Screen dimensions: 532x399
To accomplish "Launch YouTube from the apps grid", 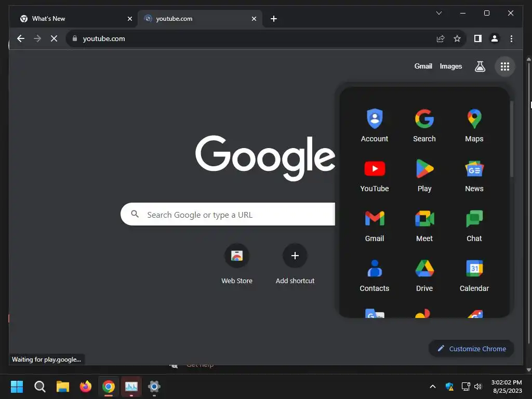I will [374, 175].
